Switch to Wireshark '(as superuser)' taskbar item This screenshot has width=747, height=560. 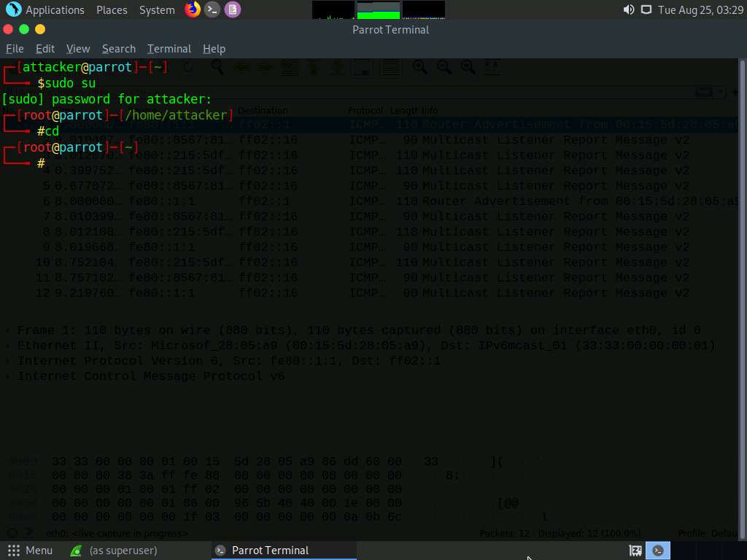(x=115, y=551)
